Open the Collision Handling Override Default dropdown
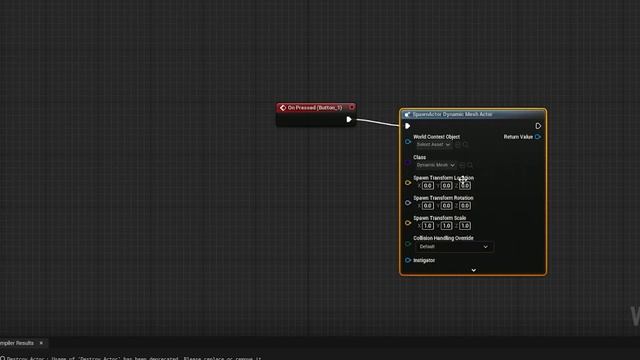640x360 pixels. pos(454,247)
